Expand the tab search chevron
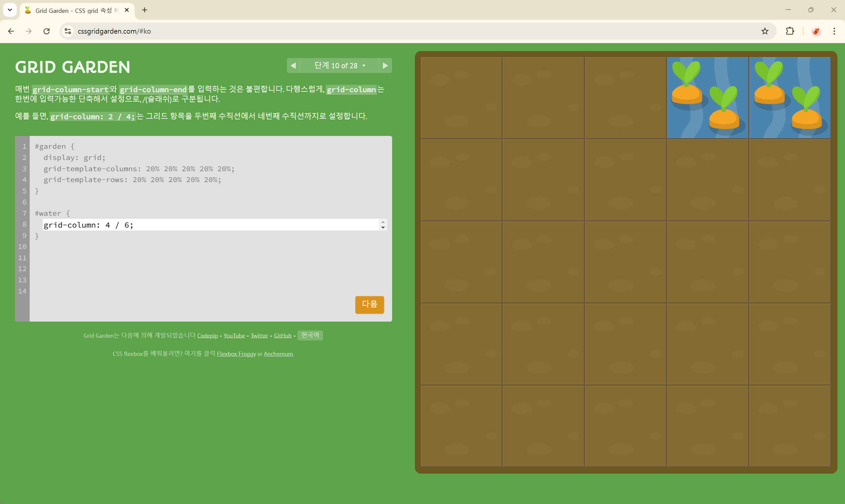The image size is (845, 504). click(x=10, y=10)
